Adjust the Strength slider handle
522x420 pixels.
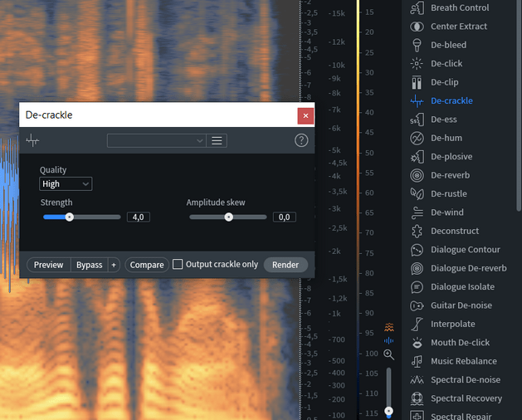pos(69,217)
